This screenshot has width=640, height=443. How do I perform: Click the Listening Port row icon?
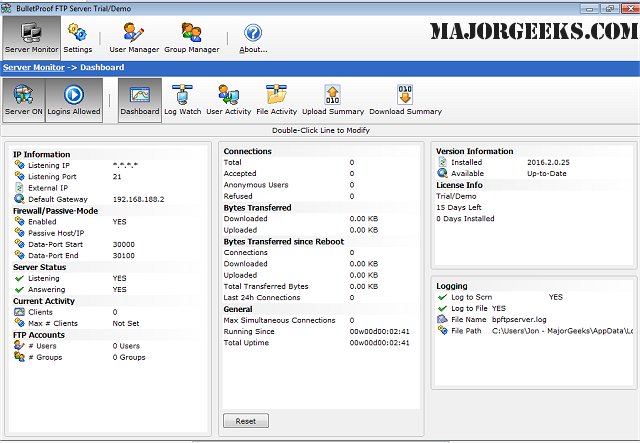(x=19, y=176)
